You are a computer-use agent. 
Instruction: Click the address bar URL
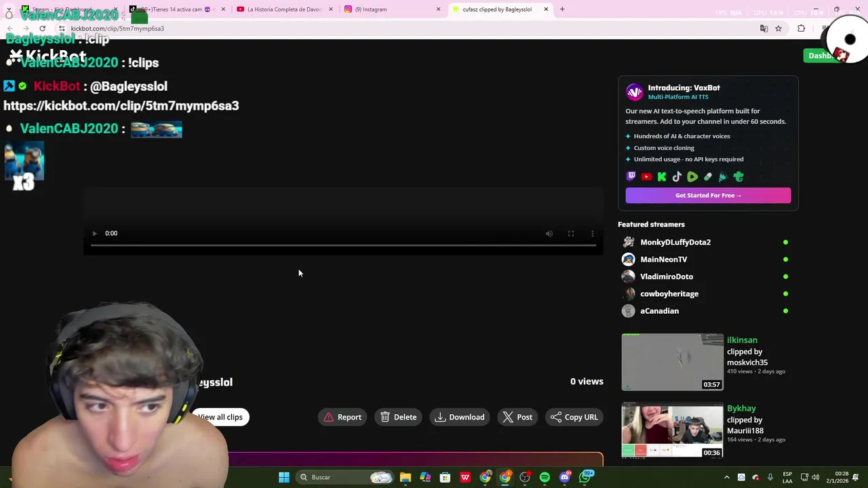(x=117, y=28)
